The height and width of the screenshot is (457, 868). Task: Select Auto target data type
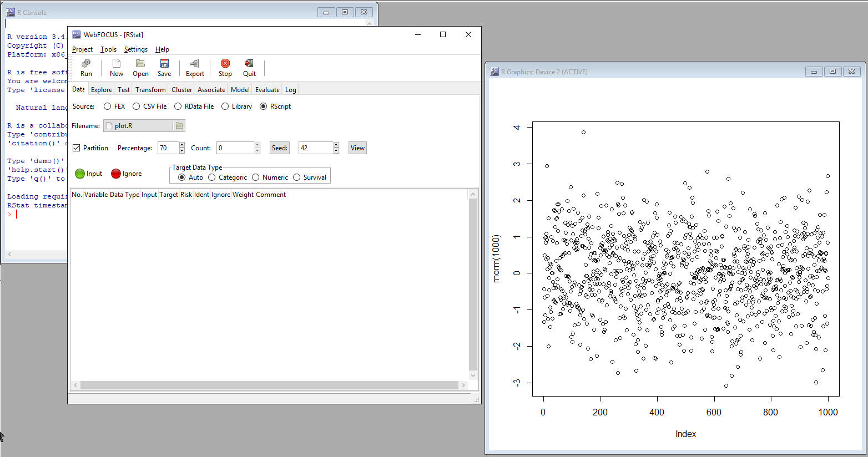[x=181, y=177]
